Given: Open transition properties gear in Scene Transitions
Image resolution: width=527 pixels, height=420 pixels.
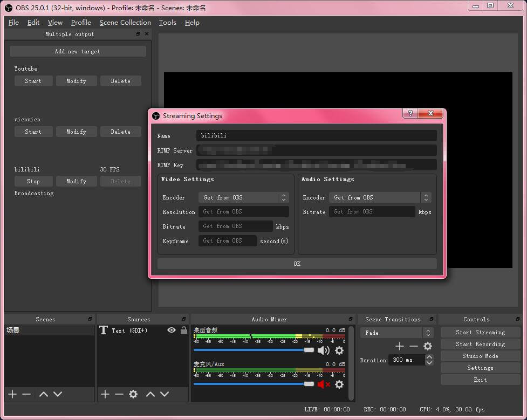Looking at the screenshot, I should pos(428,346).
